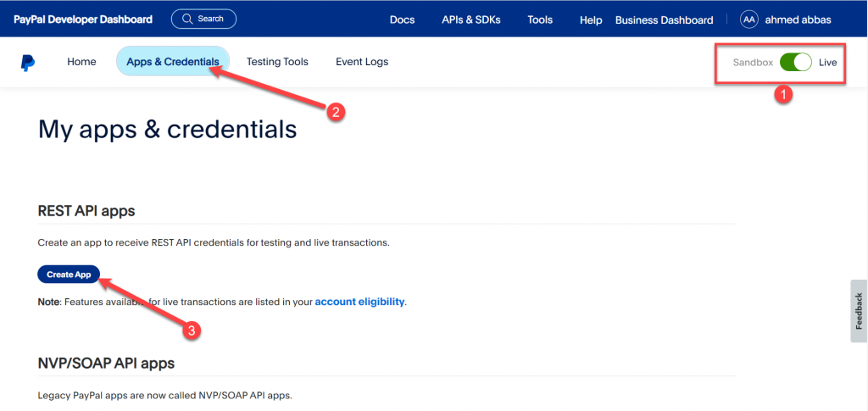The image size is (868, 411).
Task: Toggle the Sandbox/Live environment switch
Action: [795, 63]
